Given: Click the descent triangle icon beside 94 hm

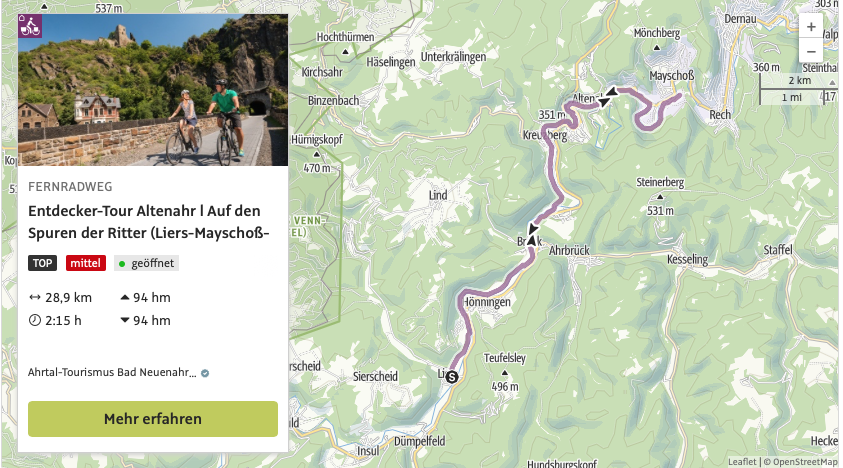Looking at the screenshot, I should point(124,321).
